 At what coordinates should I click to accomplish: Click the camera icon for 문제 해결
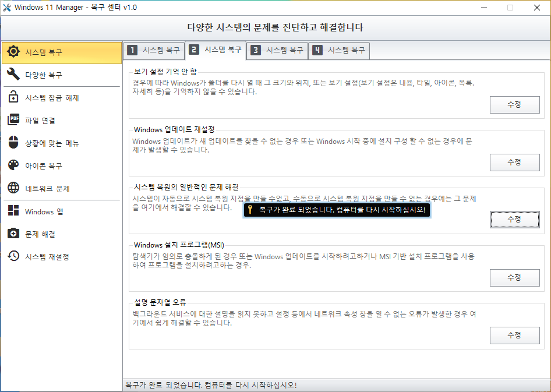tap(13, 233)
